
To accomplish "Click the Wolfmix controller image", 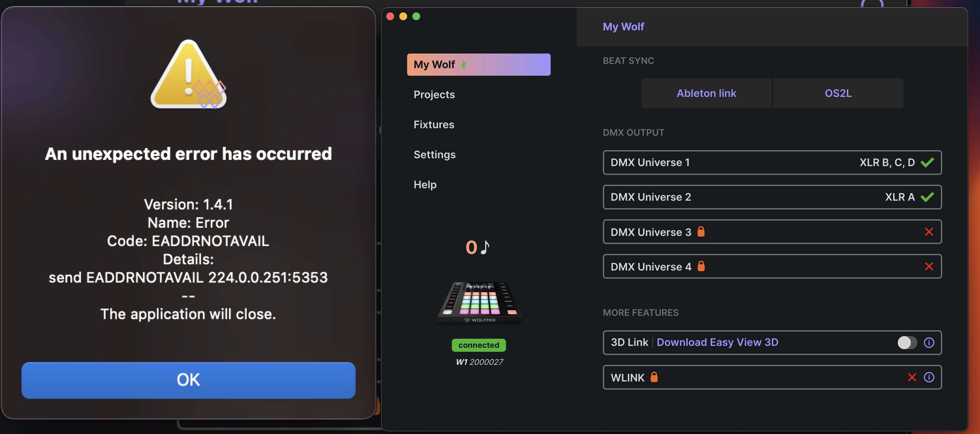I will [479, 302].
